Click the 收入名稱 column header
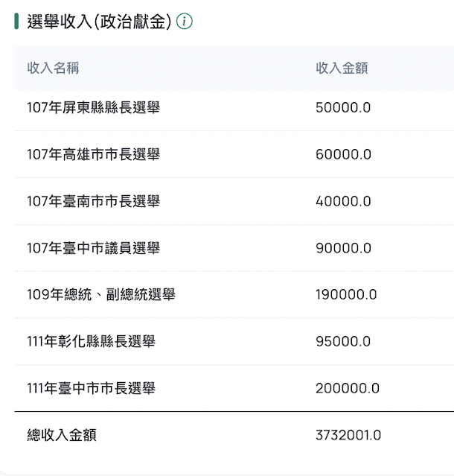454x476 pixels. point(53,68)
